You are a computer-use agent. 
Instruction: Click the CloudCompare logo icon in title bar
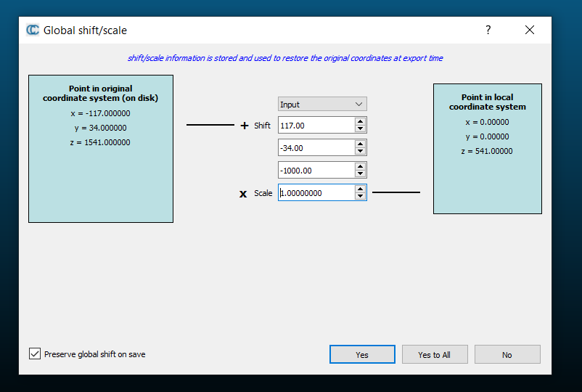click(x=33, y=30)
